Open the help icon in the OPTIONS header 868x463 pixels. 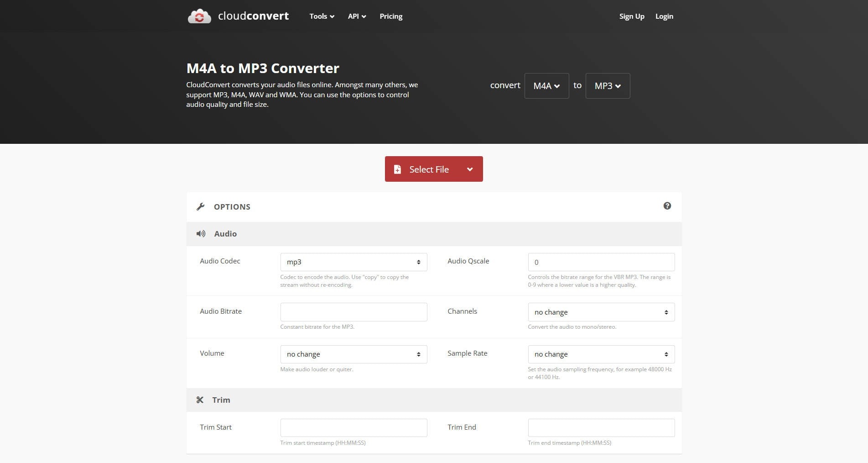(x=667, y=206)
